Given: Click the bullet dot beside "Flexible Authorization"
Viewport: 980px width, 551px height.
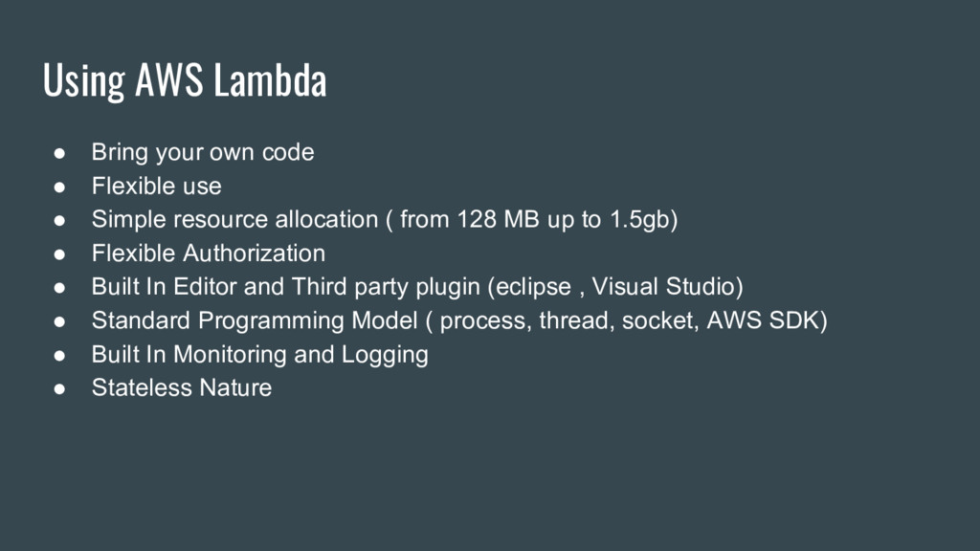Looking at the screenshot, I should pos(59,254).
